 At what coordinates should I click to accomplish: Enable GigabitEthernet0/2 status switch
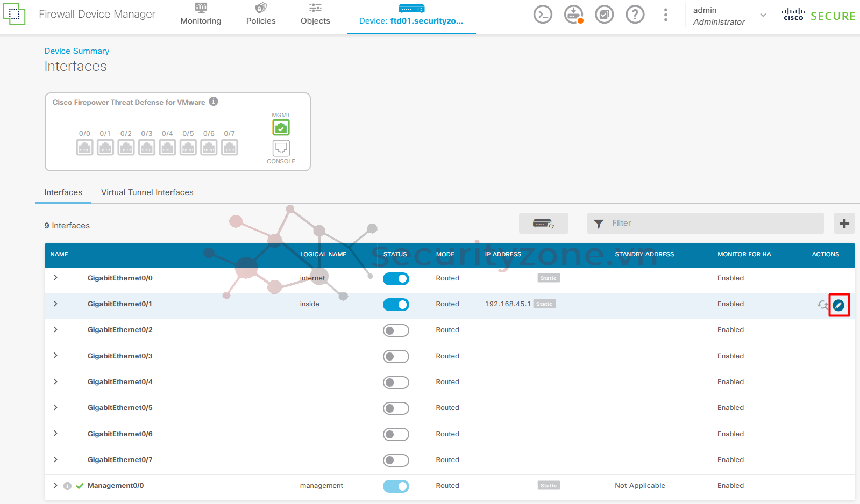point(396,330)
